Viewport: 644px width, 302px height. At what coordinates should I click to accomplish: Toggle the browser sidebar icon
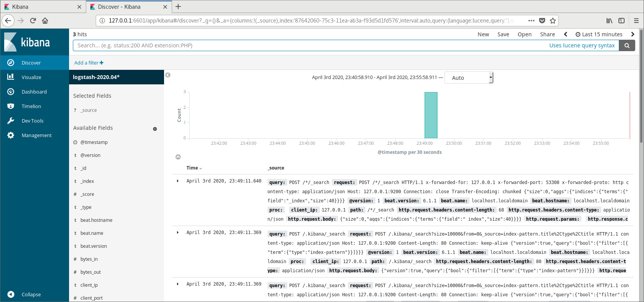[x=621, y=21]
